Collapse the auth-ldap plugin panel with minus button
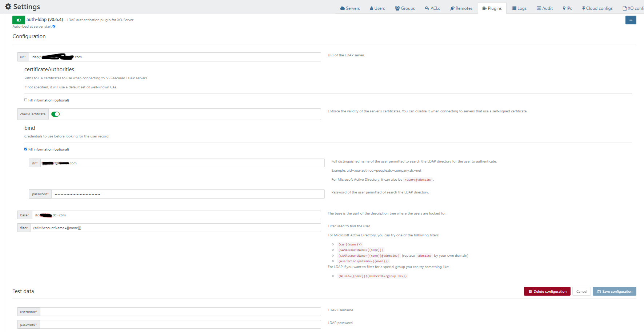644x332 pixels. point(631,20)
